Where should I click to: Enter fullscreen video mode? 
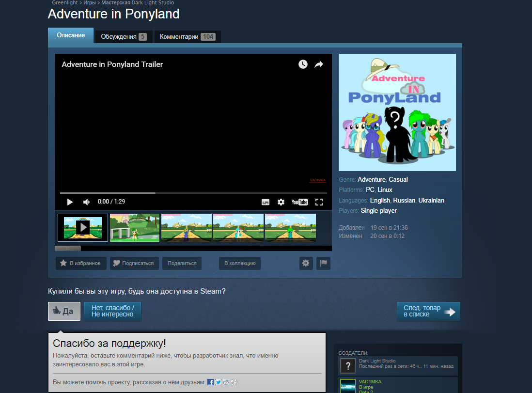point(319,202)
